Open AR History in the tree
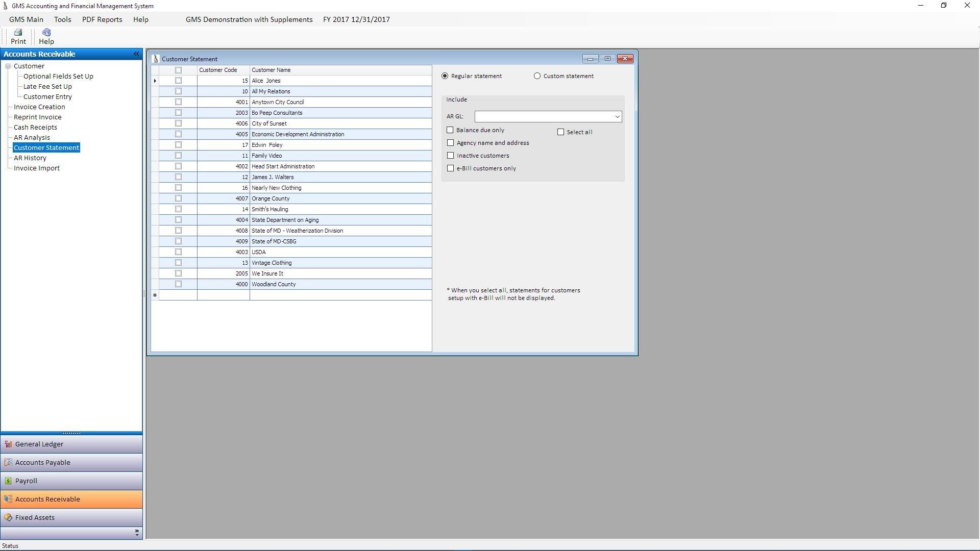The width and height of the screenshot is (980, 551). point(30,158)
